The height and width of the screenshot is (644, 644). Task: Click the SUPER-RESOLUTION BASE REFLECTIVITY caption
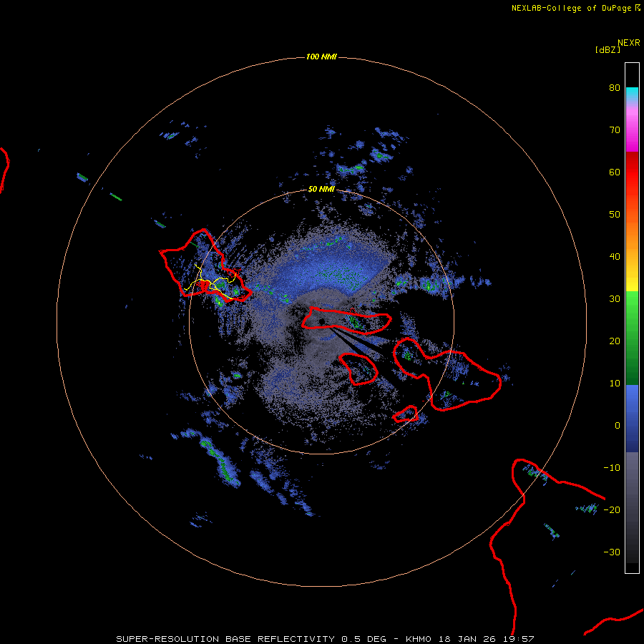[225, 639]
